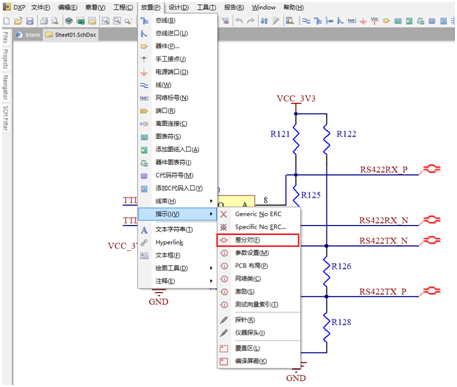Screen dimensions: 457x387
Task: Select 差分对(F) differential pair directive
Action: [x=258, y=240]
